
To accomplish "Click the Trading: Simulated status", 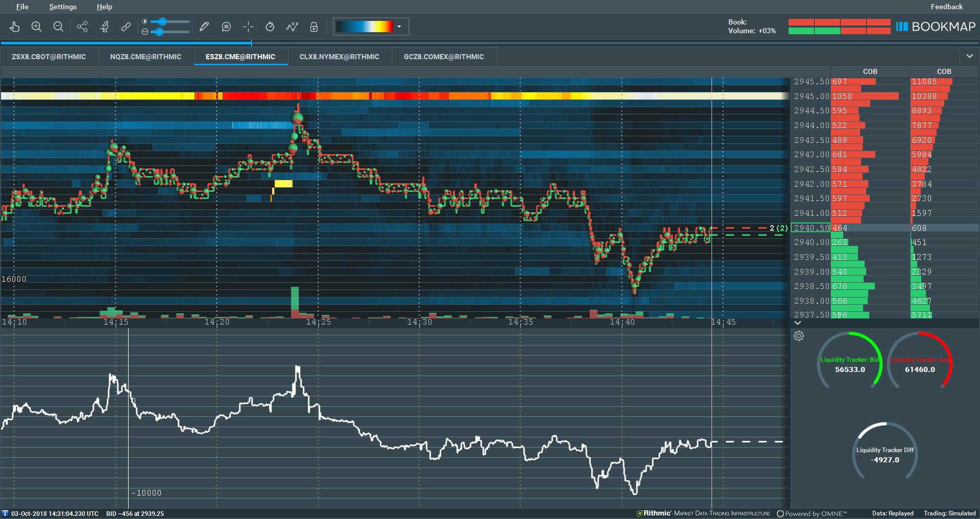I will 949,514.
